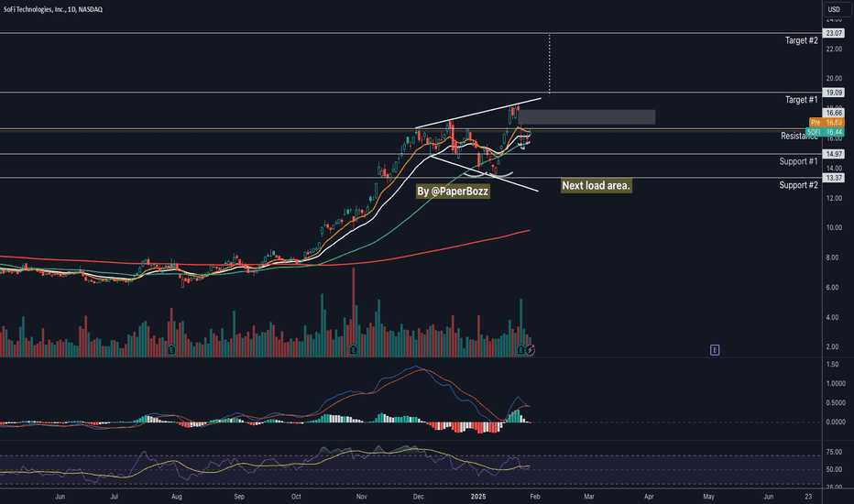The height and width of the screenshot is (504, 854).
Task: Click the Mar date axis label
Action: click(x=589, y=497)
